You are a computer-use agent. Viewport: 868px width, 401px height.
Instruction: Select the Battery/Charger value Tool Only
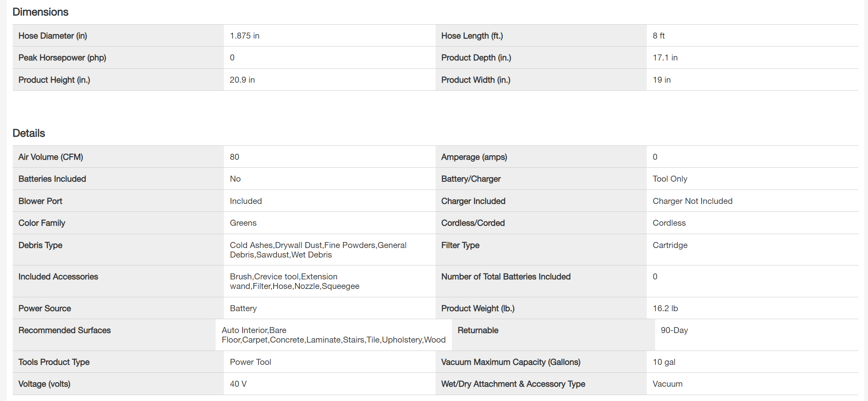[x=670, y=179]
